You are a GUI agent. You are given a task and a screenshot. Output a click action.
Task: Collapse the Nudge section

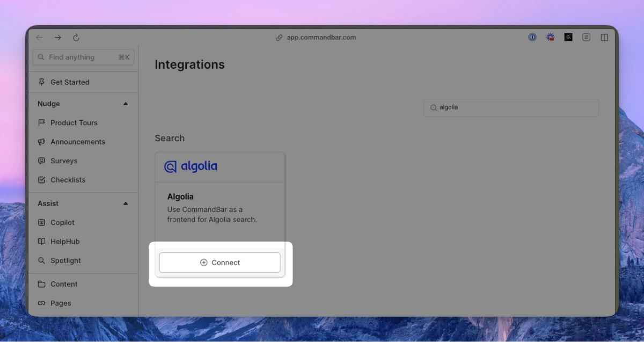coord(126,104)
